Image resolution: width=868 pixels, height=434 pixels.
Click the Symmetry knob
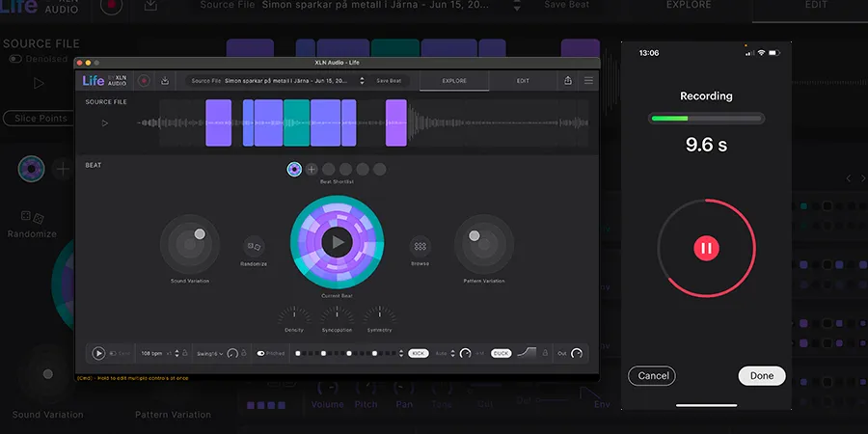coord(380,315)
